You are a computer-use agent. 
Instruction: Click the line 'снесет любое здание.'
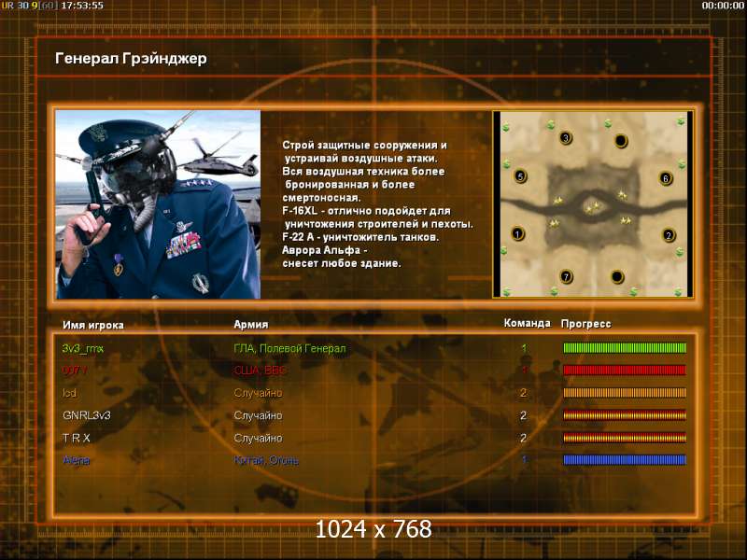(x=342, y=263)
